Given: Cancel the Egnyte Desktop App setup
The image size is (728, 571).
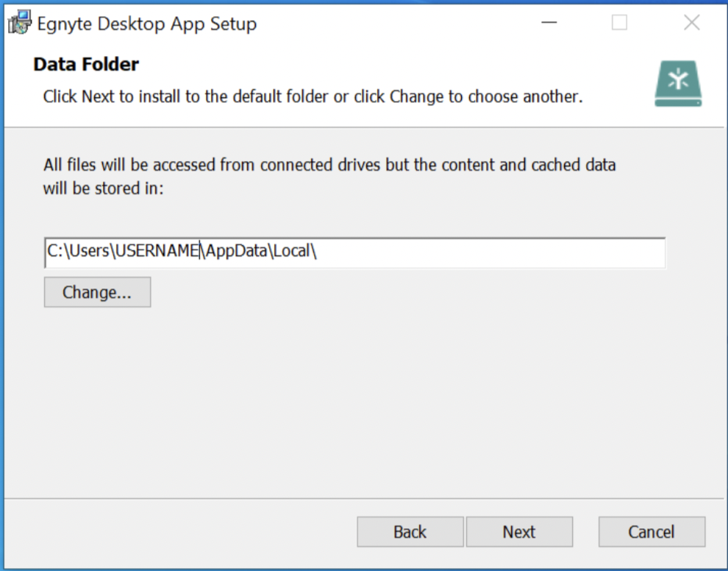Looking at the screenshot, I should pyautogui.click(x=652, y=531).
